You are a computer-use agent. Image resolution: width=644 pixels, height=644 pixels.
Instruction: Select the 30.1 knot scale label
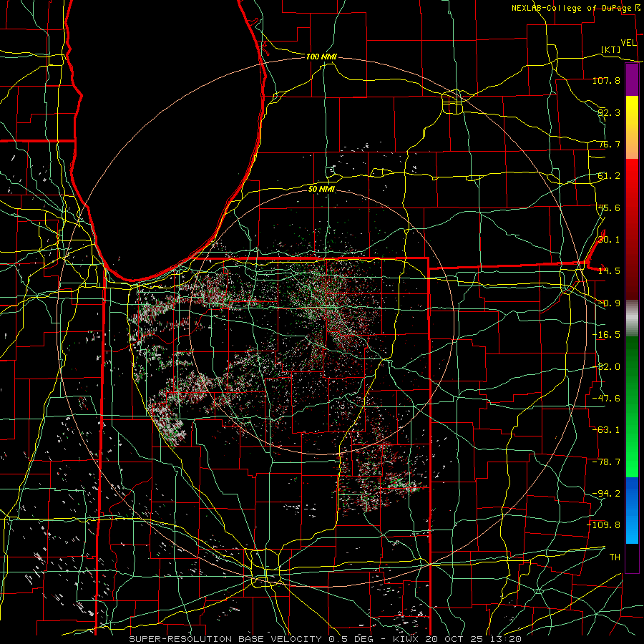pyautogui.click(x=609, y=240)
